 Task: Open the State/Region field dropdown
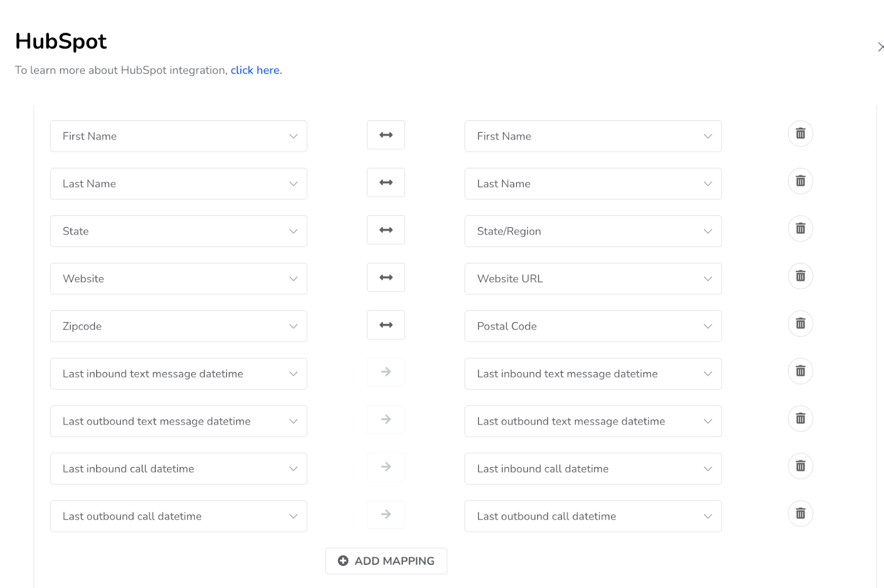[593, 231]
